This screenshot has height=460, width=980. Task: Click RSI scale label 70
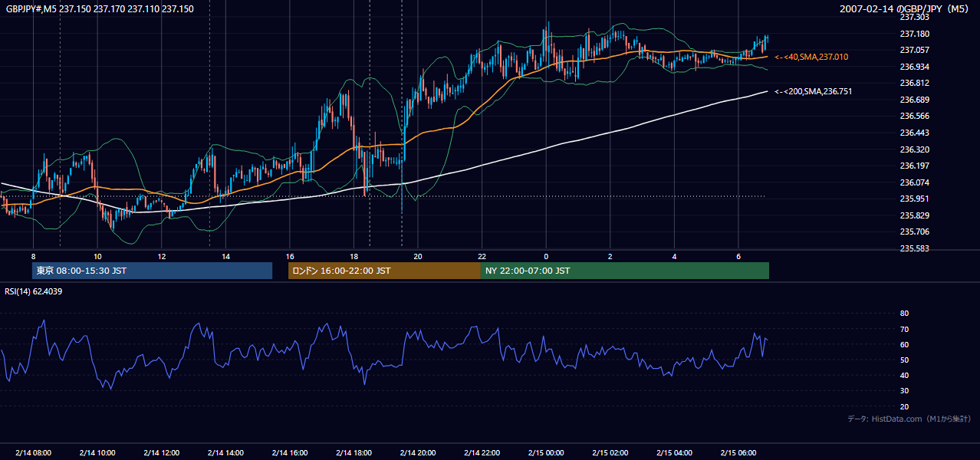coord(904,329)
